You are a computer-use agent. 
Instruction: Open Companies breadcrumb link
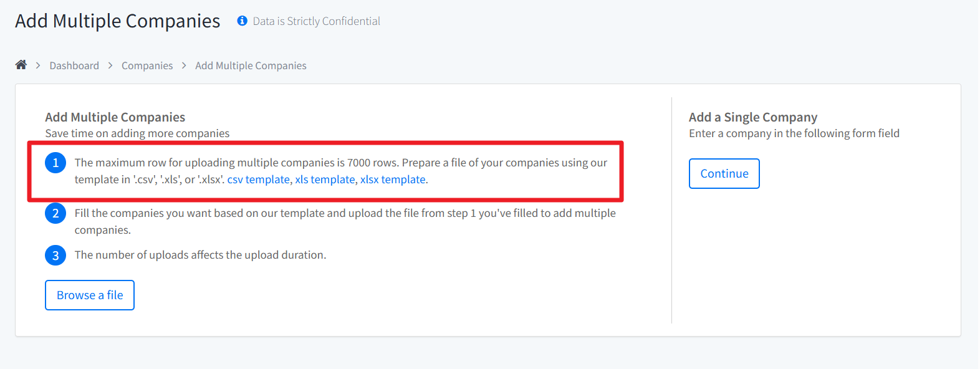tap(147, 65)
